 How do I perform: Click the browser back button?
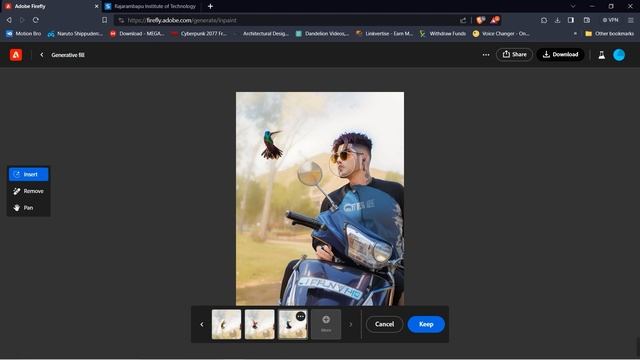coord(9,20)
